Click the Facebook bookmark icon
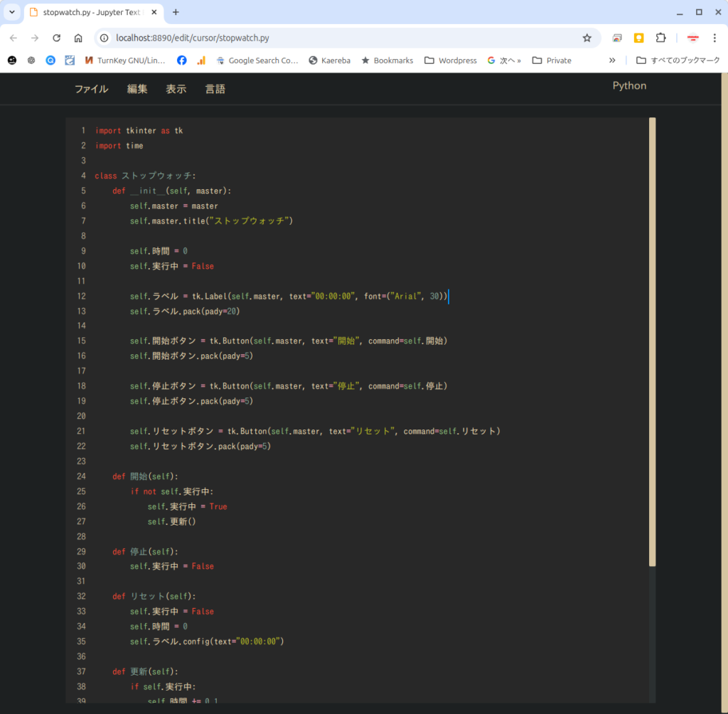 [182, 60]
